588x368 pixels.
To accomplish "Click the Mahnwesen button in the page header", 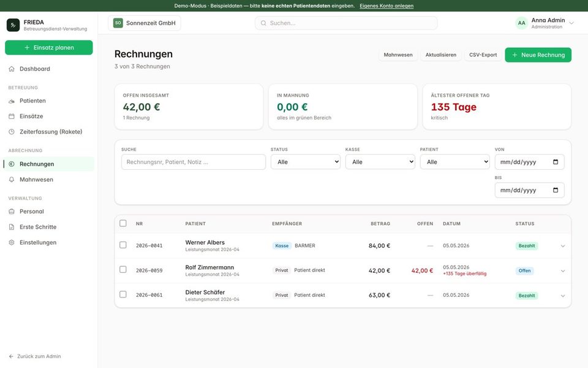I will [x=398, y=55].
